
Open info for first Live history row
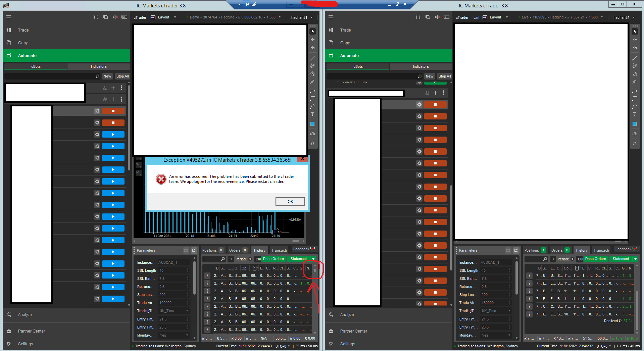530,275
